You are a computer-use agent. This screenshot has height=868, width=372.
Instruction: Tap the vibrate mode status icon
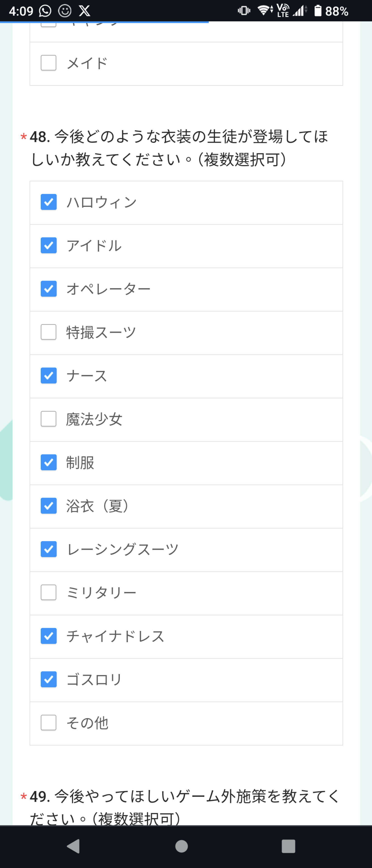click(x=244, y=11)
